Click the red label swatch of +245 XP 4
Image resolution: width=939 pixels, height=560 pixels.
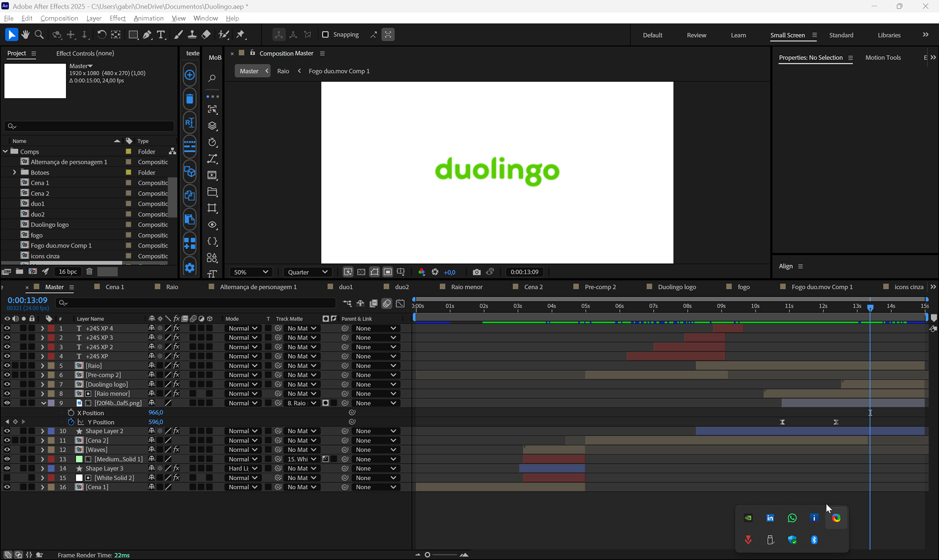pos(51,328)
